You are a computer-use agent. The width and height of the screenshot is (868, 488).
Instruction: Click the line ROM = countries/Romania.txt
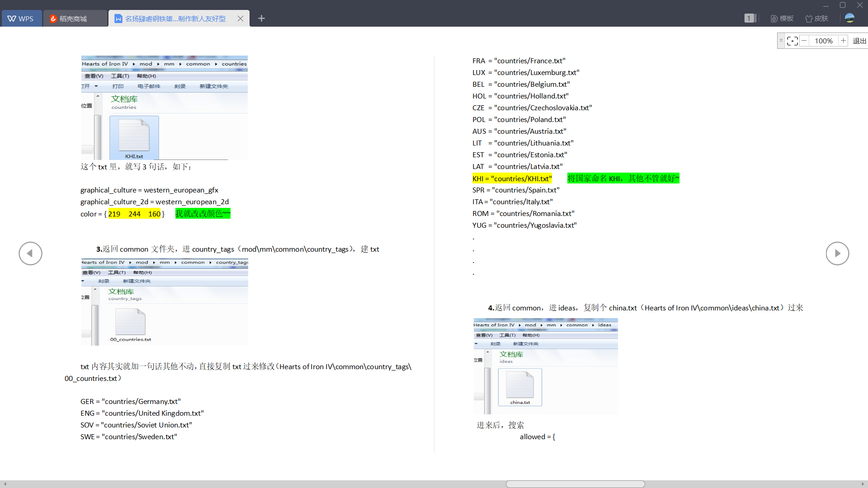coord(524,213)
